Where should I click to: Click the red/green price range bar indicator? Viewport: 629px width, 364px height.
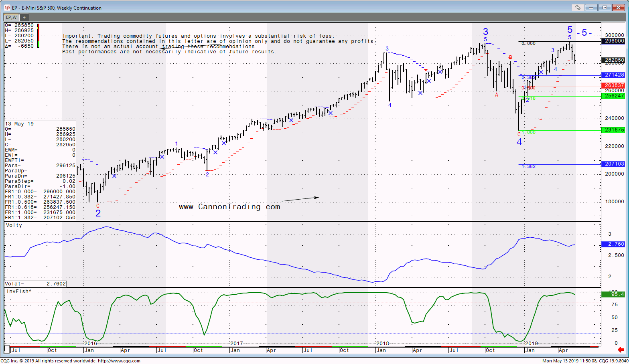coord(38,36)
